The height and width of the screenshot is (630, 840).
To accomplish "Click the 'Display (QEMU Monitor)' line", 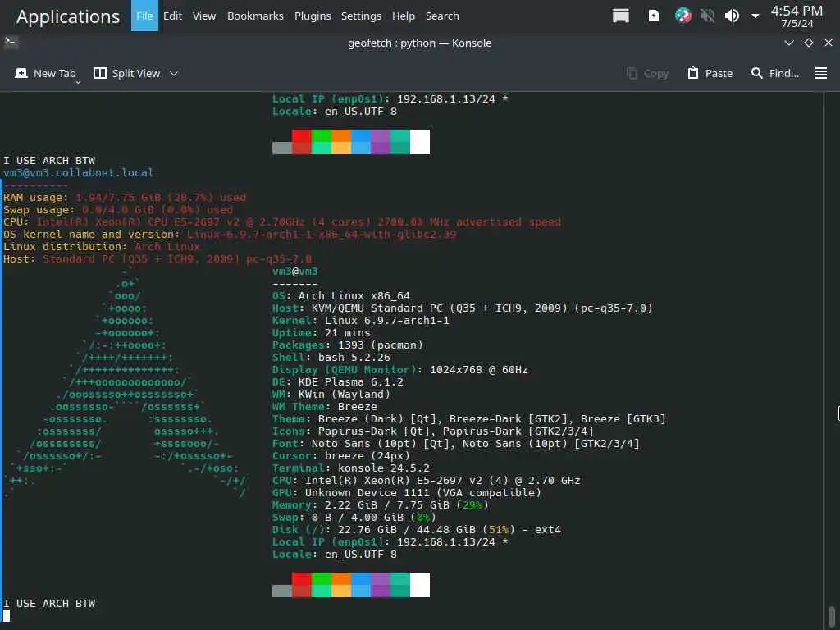I will coord(400,370).
